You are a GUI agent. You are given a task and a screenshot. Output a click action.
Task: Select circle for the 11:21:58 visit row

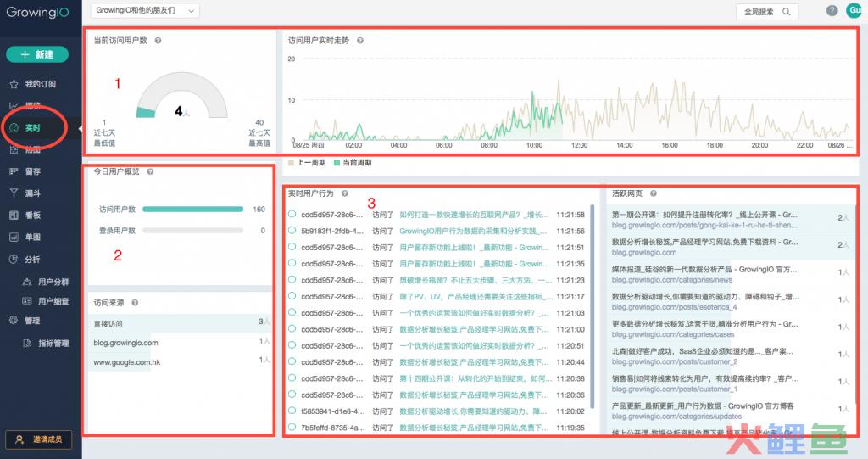292,214
